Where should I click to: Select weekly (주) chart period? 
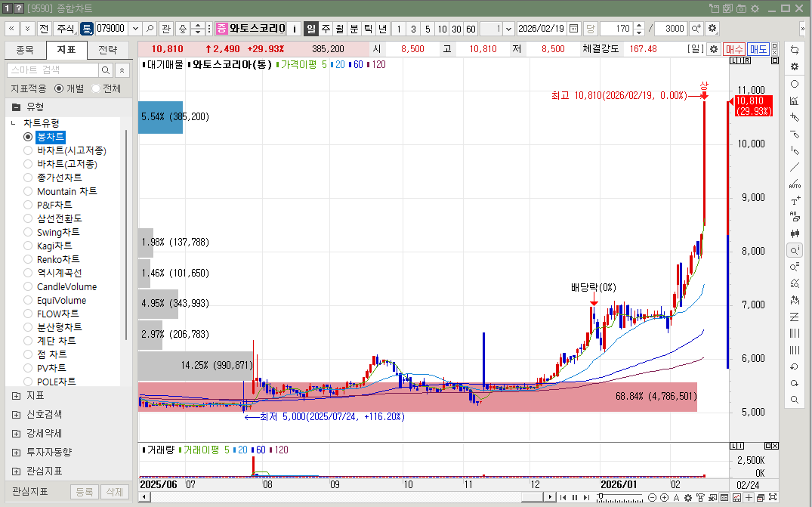coord(326,29)
